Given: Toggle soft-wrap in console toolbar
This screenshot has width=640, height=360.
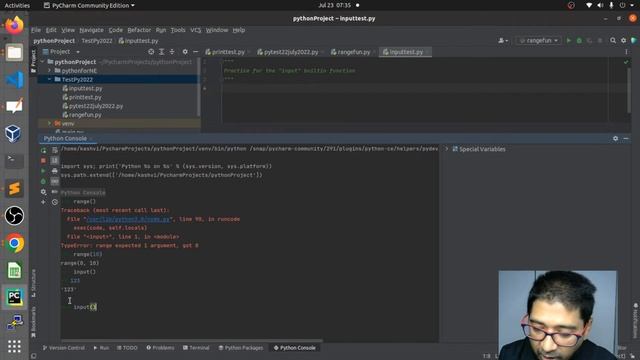Looking at the screenshot, I should point(55,150).
